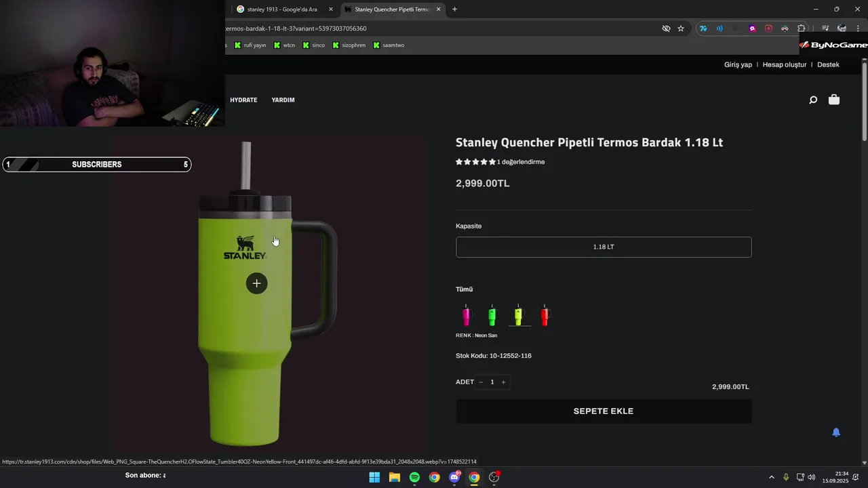Show hidden tray icons chevron

point(771,477)
